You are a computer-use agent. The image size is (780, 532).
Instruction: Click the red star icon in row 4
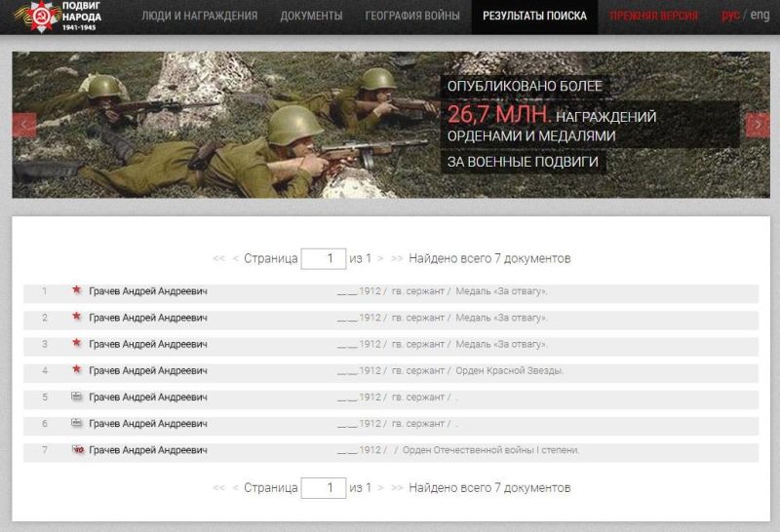[x=77, y=368]
